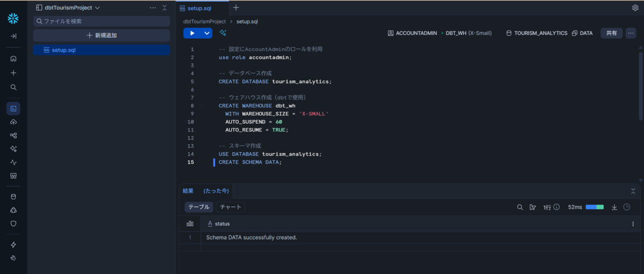This screenshot has width=644, height=274.
Task: Open the cloud upload Ingestion sidebar icon
Action: click(x=13, y=122)
